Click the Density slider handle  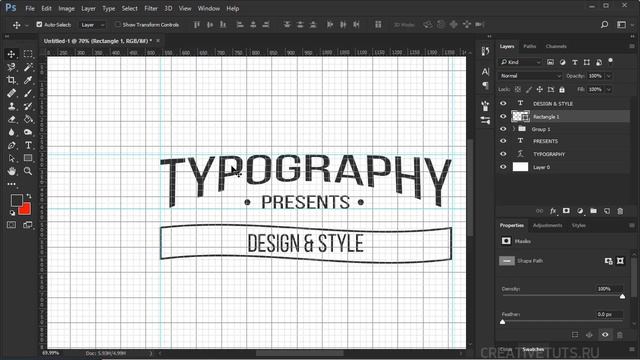tap(622, 296)
